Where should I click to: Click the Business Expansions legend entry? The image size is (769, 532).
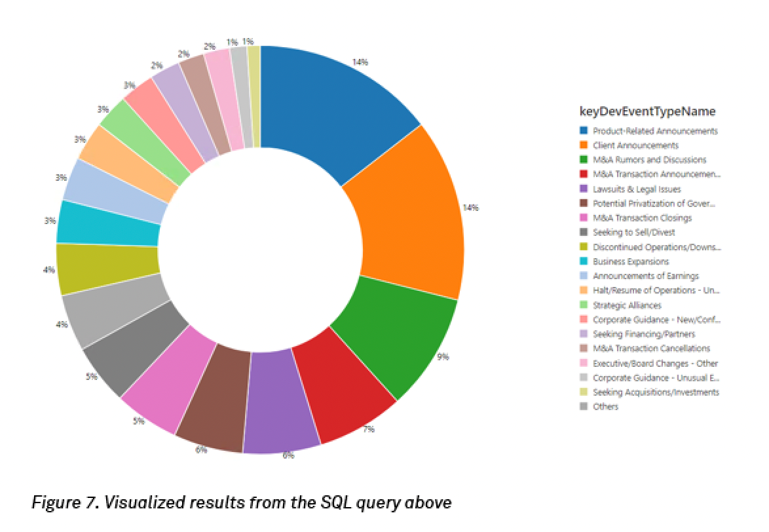pos(631,261)
